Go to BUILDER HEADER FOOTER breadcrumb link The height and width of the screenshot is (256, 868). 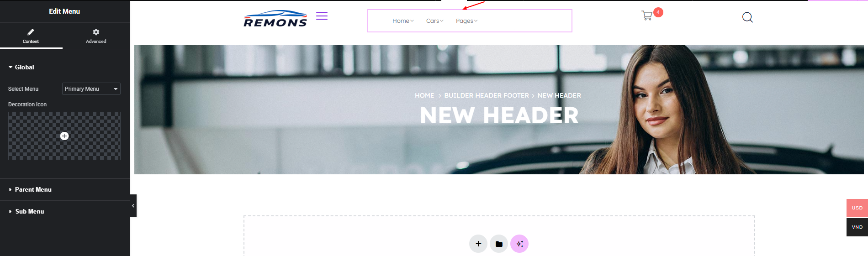pyautogui.click(x=487, y=95)
